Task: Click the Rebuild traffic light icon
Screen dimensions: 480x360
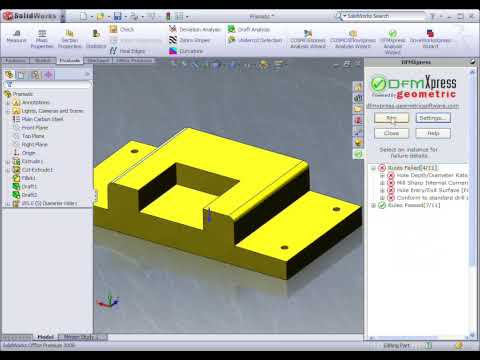Action: coord(168,16)
